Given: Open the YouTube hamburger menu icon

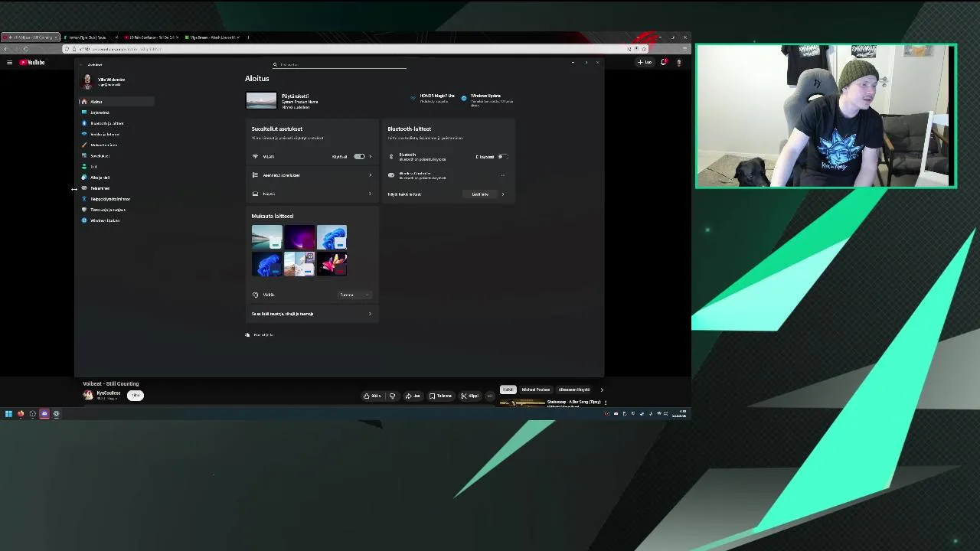Looking at the screenshot, I should pyautogui.click(x=9, y=62).
